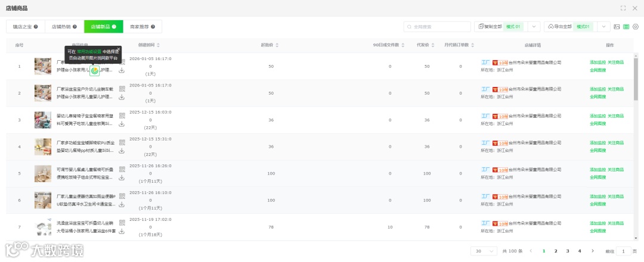Click download icon in product row 3
Image resolution: width=644 pixels, height=262 pixels.
pyautogui.click(x=122, y=124)
